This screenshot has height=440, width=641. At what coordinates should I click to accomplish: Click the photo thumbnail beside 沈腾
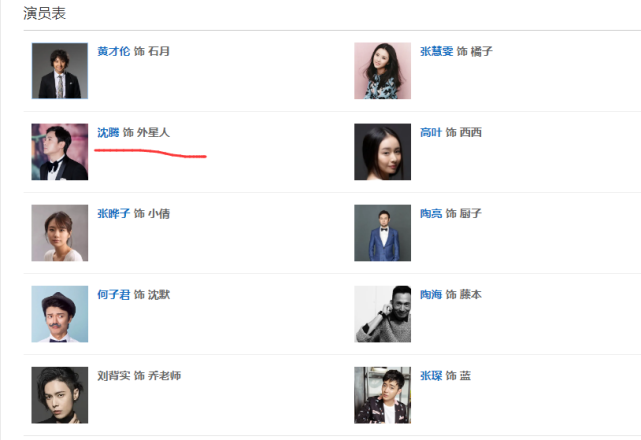click(x=60, y=152)
